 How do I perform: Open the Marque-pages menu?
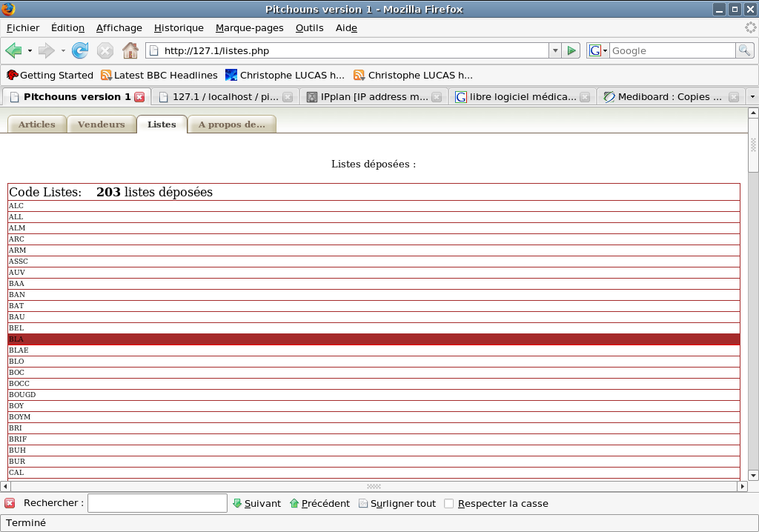click(x=249, y=28)
